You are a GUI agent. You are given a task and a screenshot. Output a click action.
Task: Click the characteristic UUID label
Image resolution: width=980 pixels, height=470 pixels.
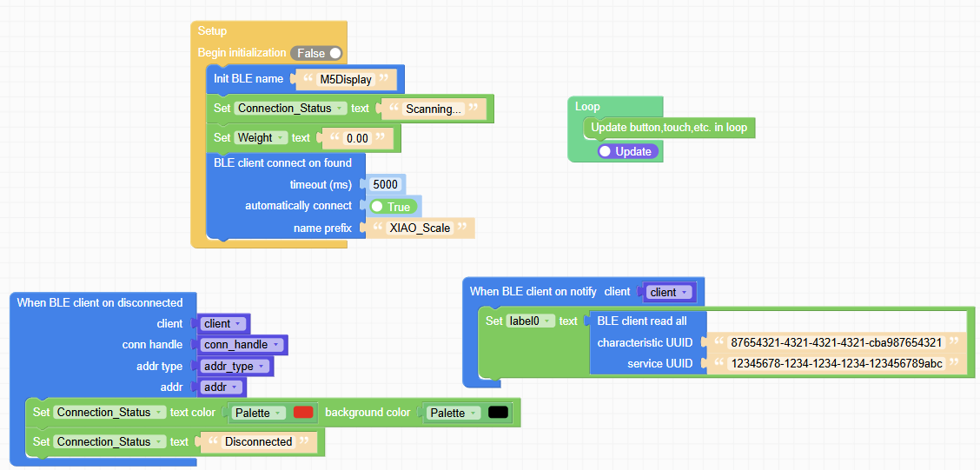point(645,342)
